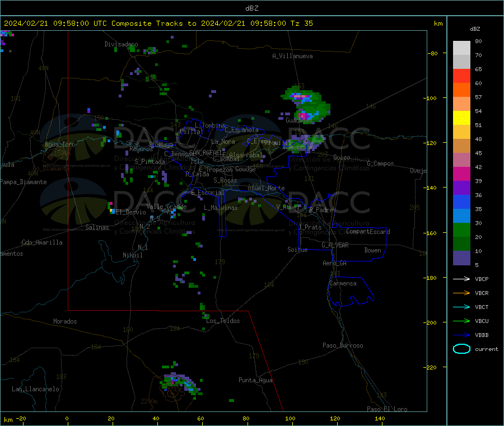Screen dimensions: 504x426
Task: Click the A_Villanueva map label
Action: (x=292, y=56)
